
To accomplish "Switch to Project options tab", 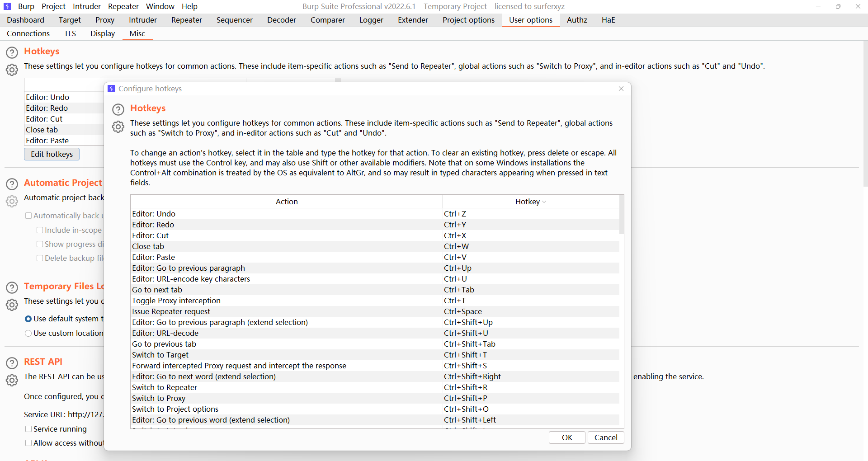I will [x=468, y=20].
